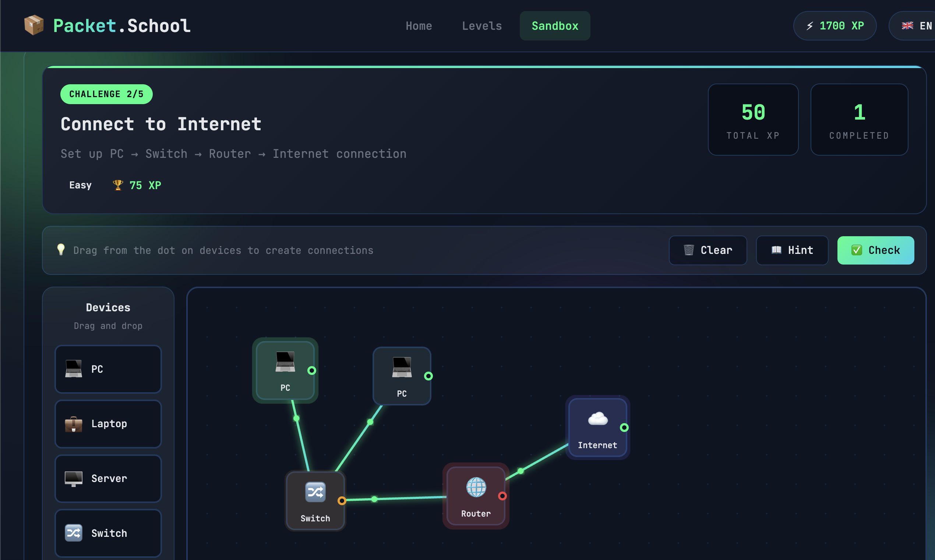Open the Levels tab
Viewport: 935px width, 560px height.
click(x=481, y=26)
